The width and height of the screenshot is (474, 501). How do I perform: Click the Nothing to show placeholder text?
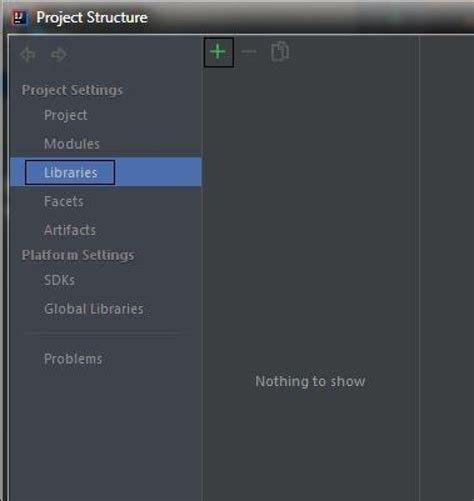click(310, 381)
